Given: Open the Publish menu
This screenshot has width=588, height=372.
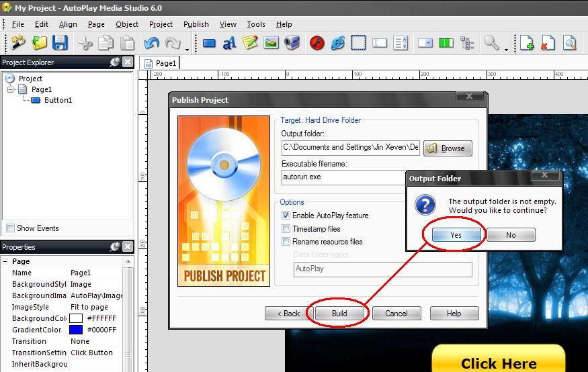Looking at the screenshot, I should click(196, 24).
